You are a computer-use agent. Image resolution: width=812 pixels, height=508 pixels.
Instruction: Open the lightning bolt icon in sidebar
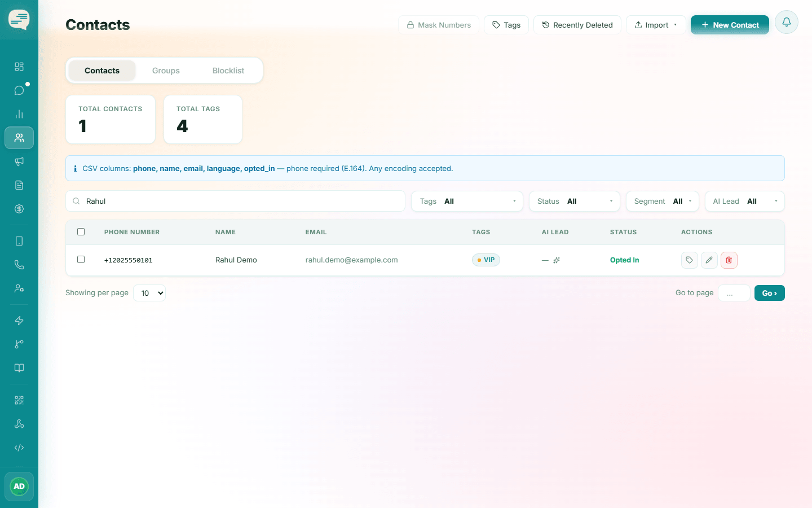[x=19, y=321]
